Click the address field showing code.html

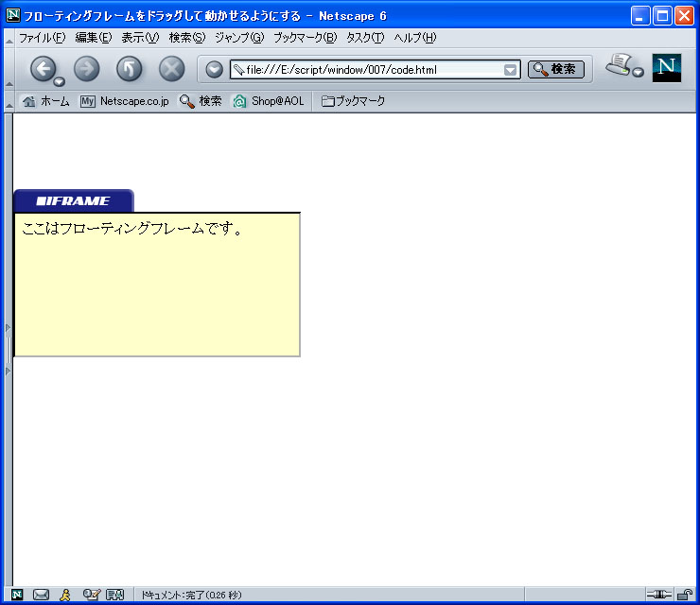[369, 69]
